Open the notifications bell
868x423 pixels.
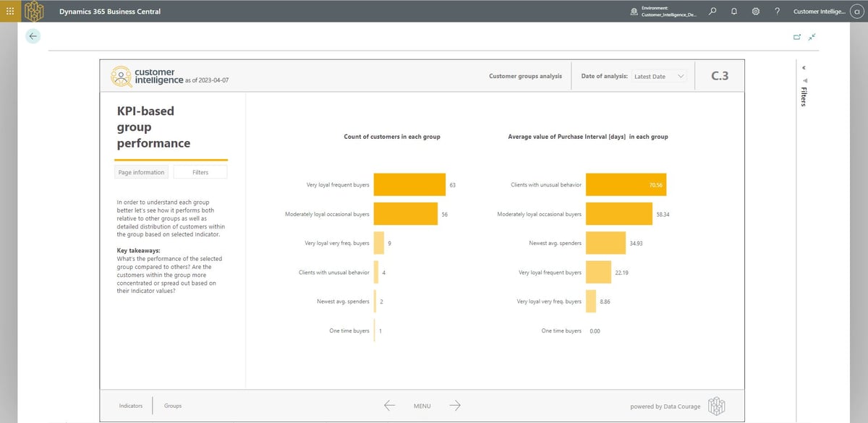(733, 12)
